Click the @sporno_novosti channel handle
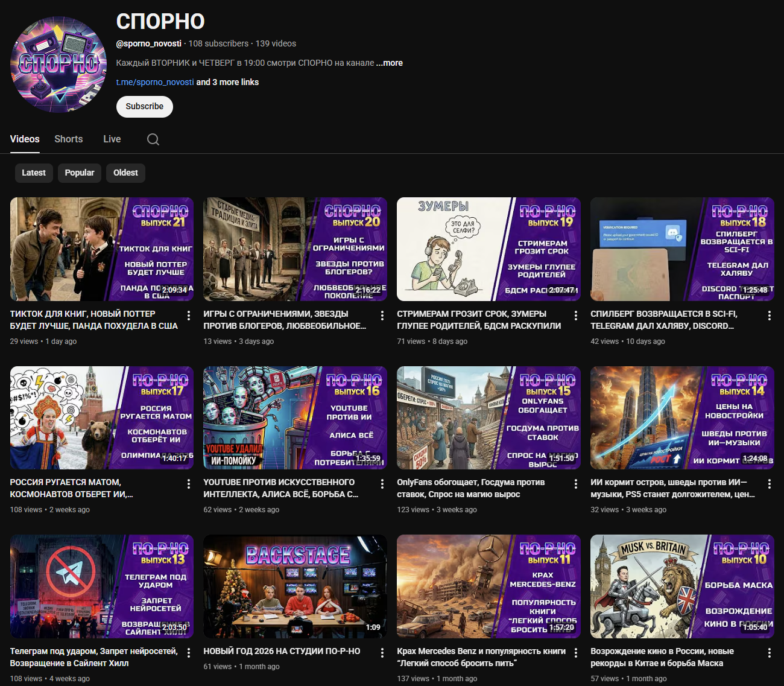The image size is (784, 686). (149, 43)
